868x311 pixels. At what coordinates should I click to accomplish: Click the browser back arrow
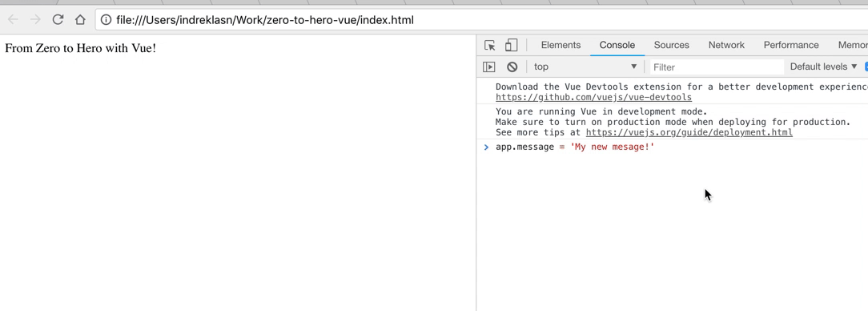(x=14, y=20)
